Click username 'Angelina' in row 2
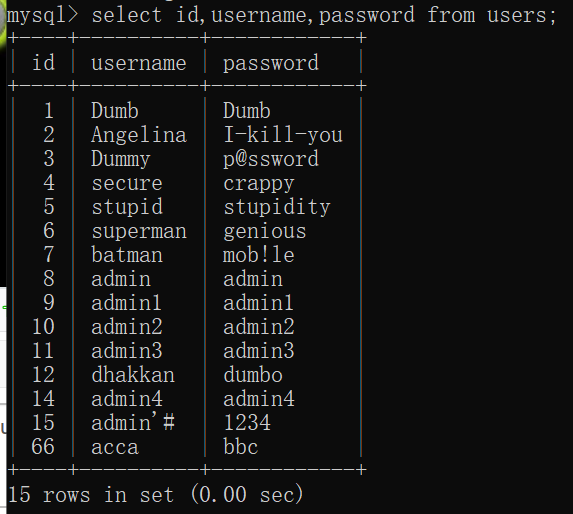 coord(139,135)
